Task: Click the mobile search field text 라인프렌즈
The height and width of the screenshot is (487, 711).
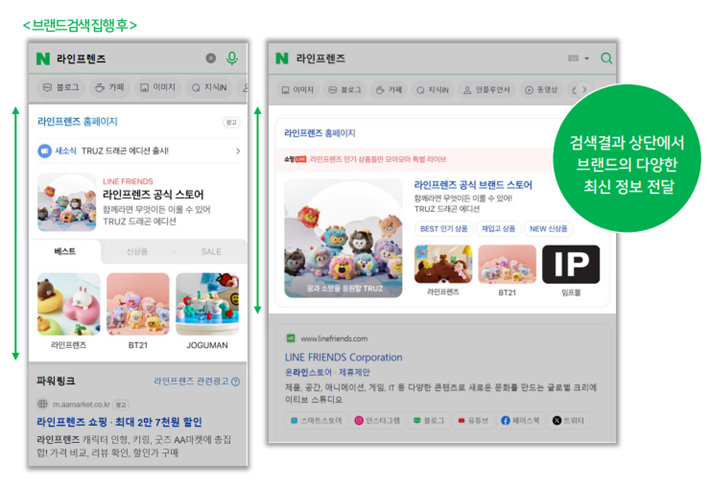Action: coord(81,58)
